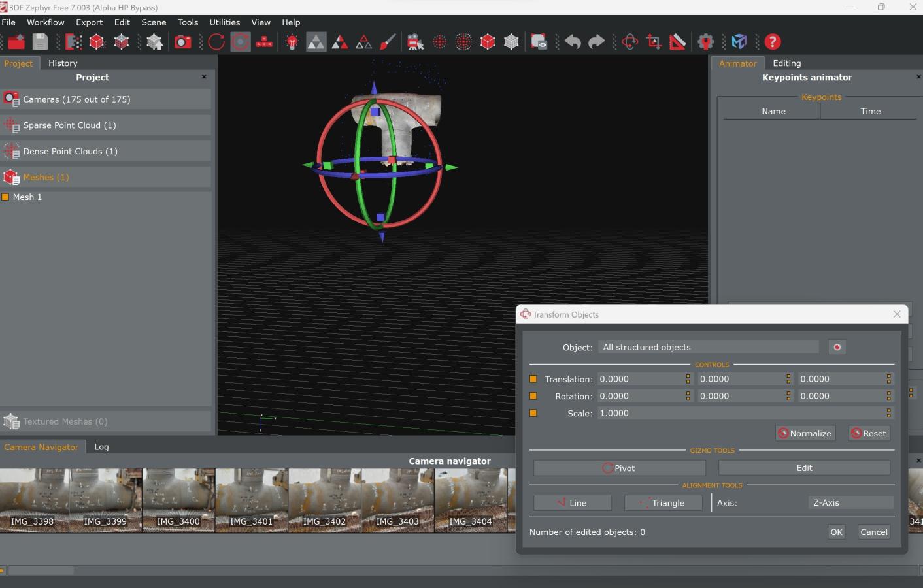Click the red camera screenshot icon

(183, 42)
